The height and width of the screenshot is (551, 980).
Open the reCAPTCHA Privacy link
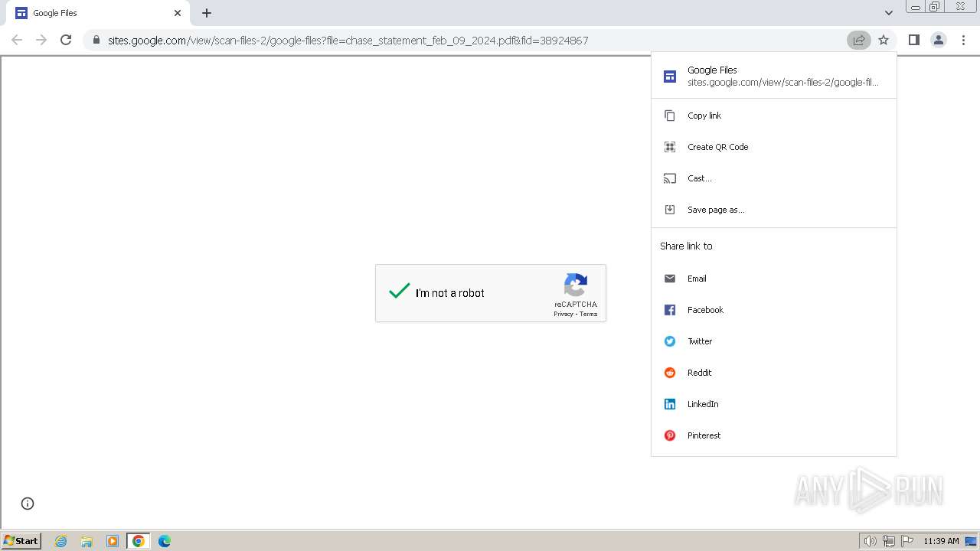click(x=563, y=314)
